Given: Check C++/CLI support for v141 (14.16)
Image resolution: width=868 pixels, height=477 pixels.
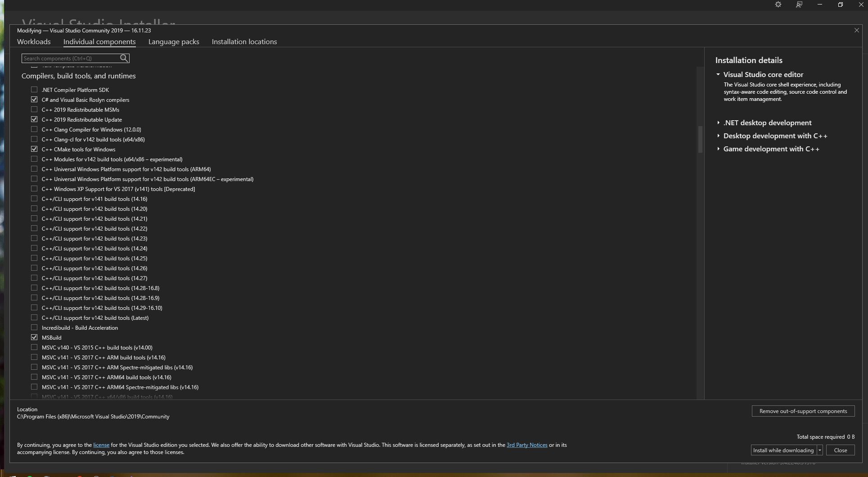Looking at the screenshot, I should (34, 199).
